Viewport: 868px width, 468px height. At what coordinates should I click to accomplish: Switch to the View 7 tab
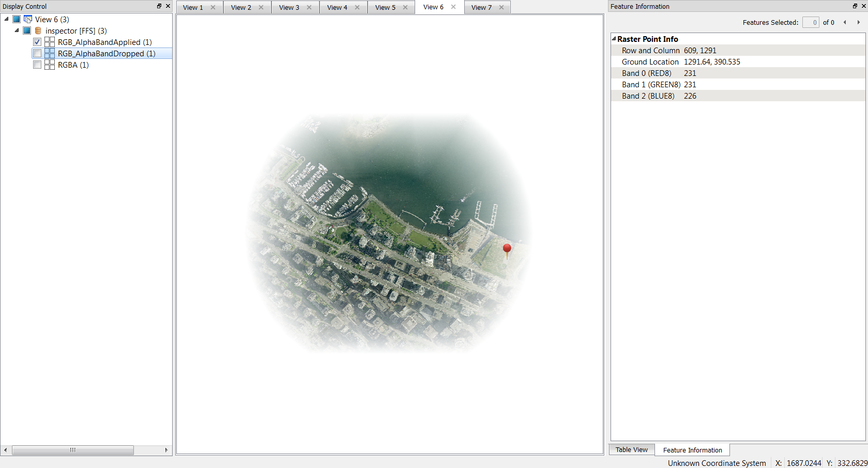pos(481,7)
